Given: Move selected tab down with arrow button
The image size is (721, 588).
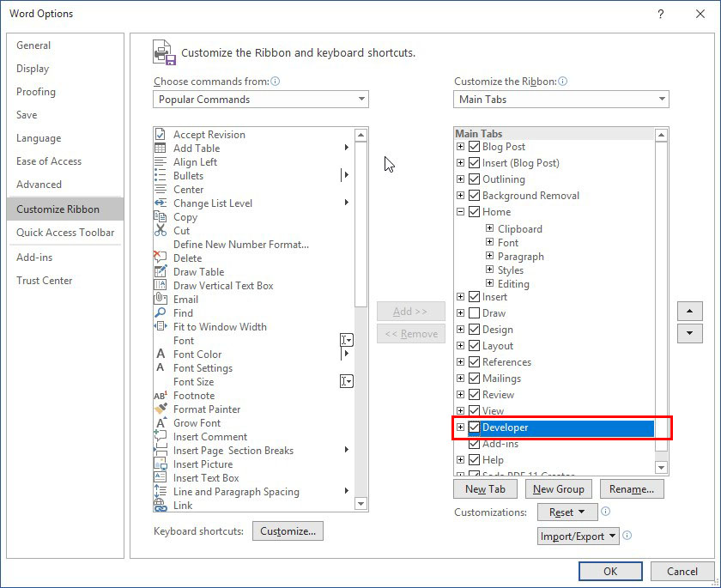Looking at the screenshot, I should click(x=690, y=333).
